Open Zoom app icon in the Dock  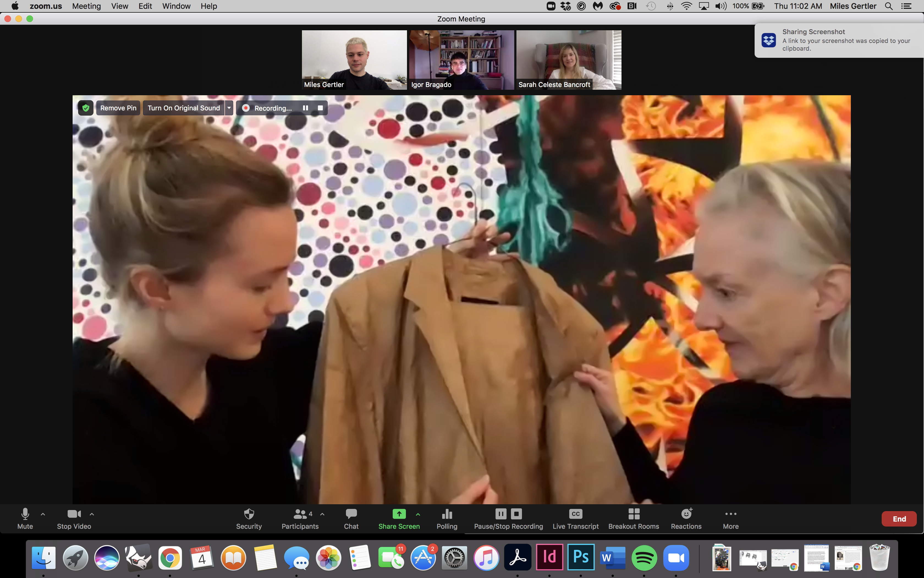676,558
